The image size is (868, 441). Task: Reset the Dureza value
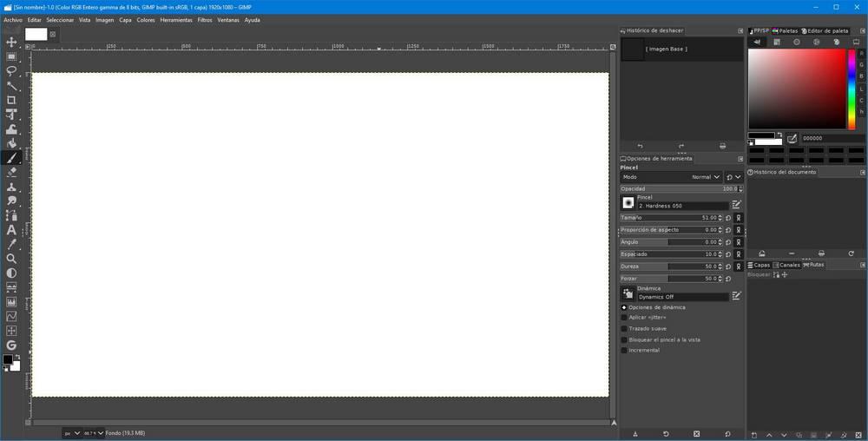728,267
